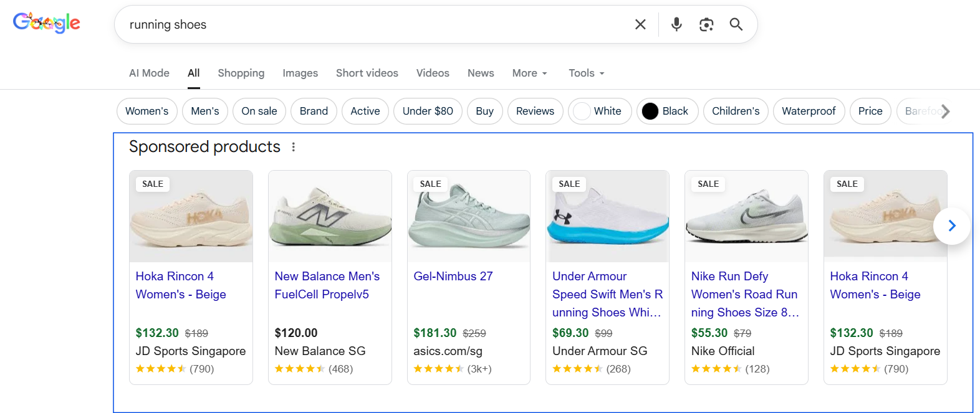This screenshot has height=413, width=980.
Task: Open the Google logo homepage link
Action: tap(47, 23)
